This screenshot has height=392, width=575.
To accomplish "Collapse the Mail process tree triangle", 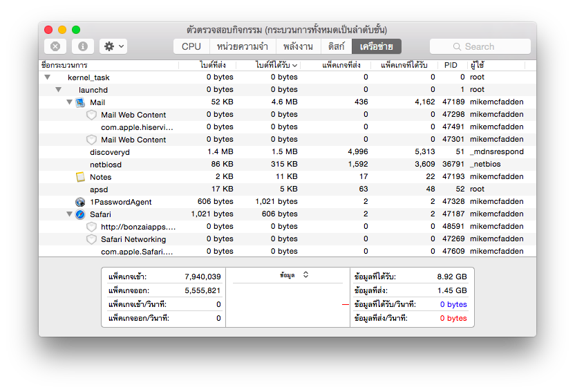I will [x=69, y=102].
